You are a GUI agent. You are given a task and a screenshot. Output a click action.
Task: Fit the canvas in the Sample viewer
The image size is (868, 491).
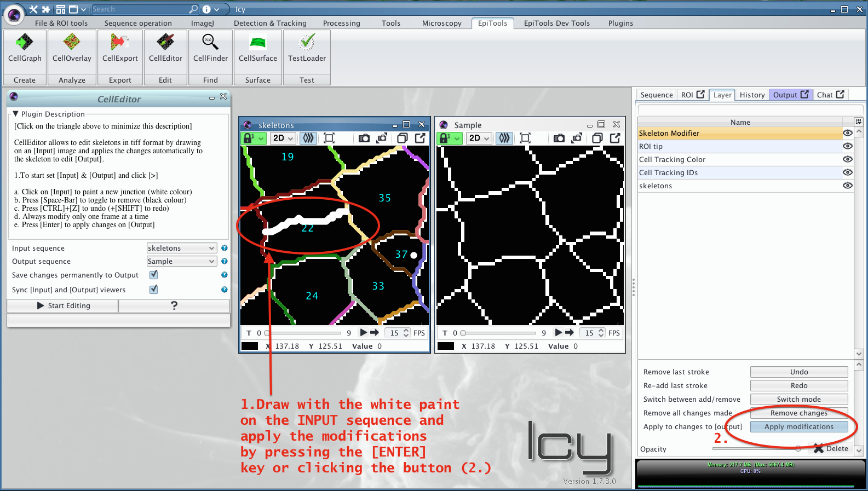point(525,138)
